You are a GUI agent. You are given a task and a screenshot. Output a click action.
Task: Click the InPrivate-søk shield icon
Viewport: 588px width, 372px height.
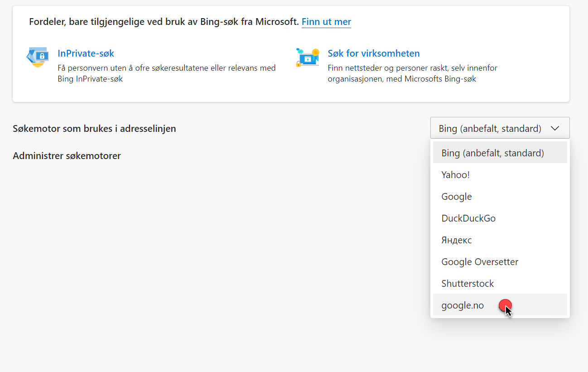coord(37,57)
